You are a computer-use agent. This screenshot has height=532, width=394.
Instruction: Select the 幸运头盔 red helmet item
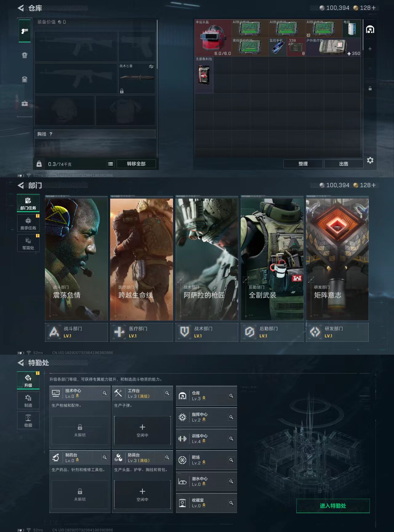click(x=213, y=38)
